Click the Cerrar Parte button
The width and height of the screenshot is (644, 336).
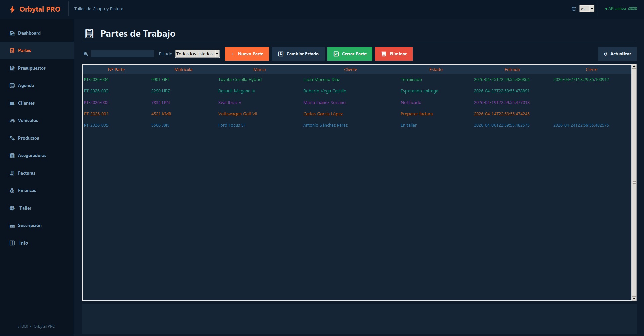click(349, 54)
